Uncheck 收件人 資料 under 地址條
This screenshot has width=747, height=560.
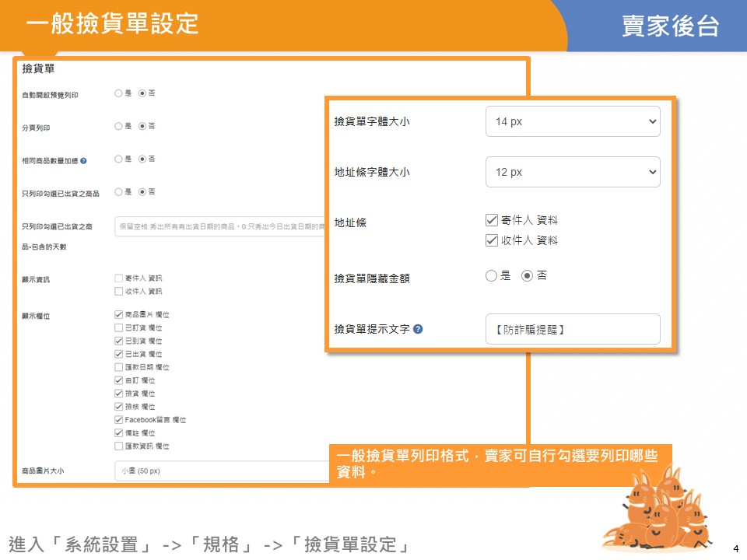[x=491, y=240]
